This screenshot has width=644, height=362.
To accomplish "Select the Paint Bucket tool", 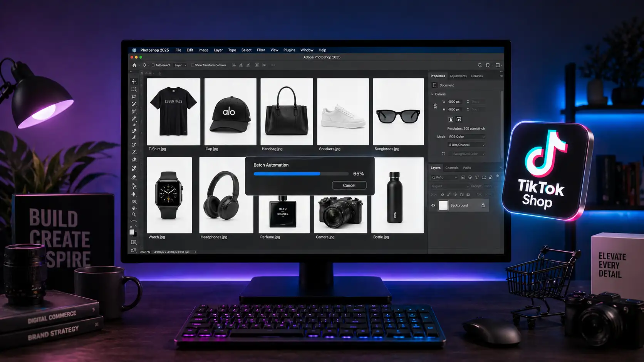I will coord(134,186).
